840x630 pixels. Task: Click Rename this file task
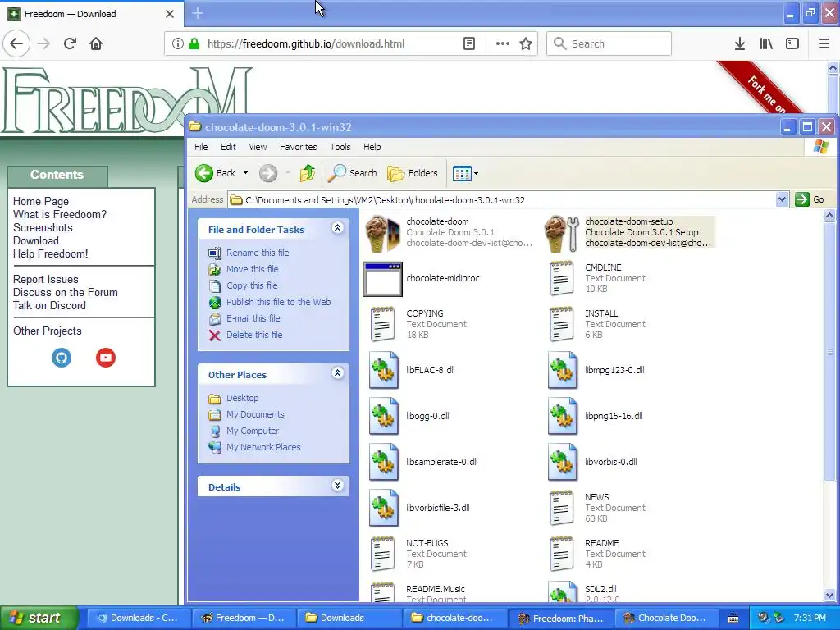(257, 253)
